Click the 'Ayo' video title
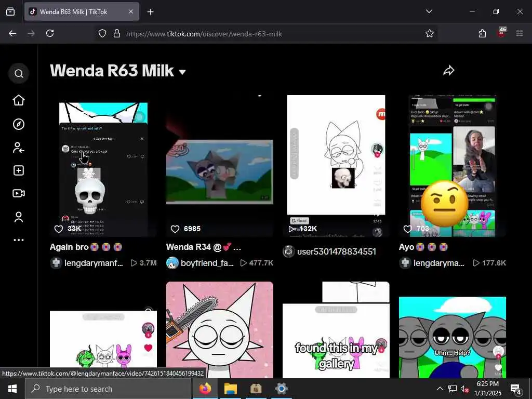Screen dimensions: 532x399 [423, 247]
